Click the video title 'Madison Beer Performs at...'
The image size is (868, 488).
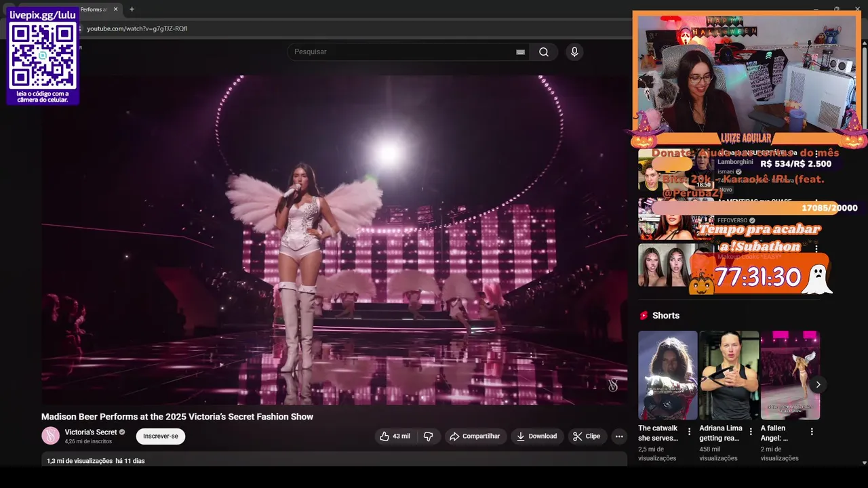[x=177, y=417]
